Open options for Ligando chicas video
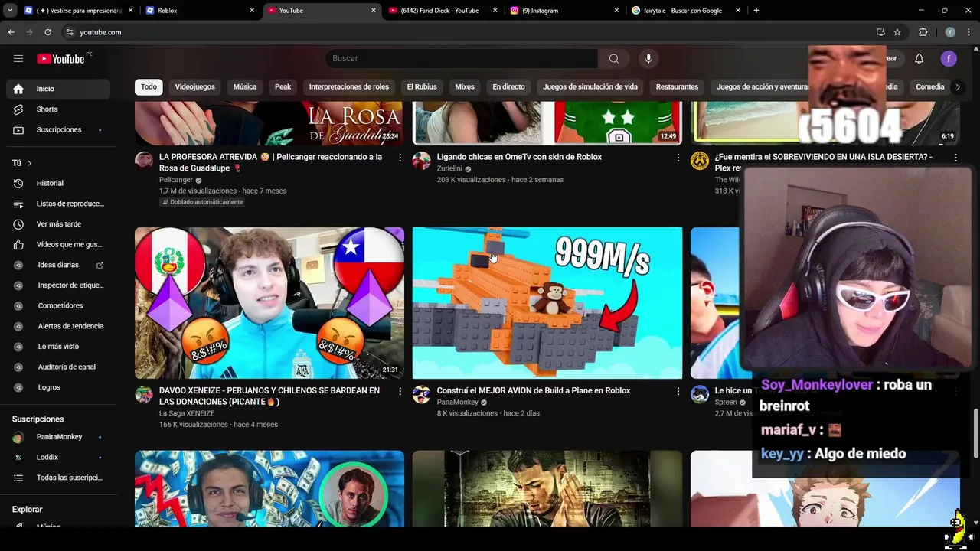 678,158
